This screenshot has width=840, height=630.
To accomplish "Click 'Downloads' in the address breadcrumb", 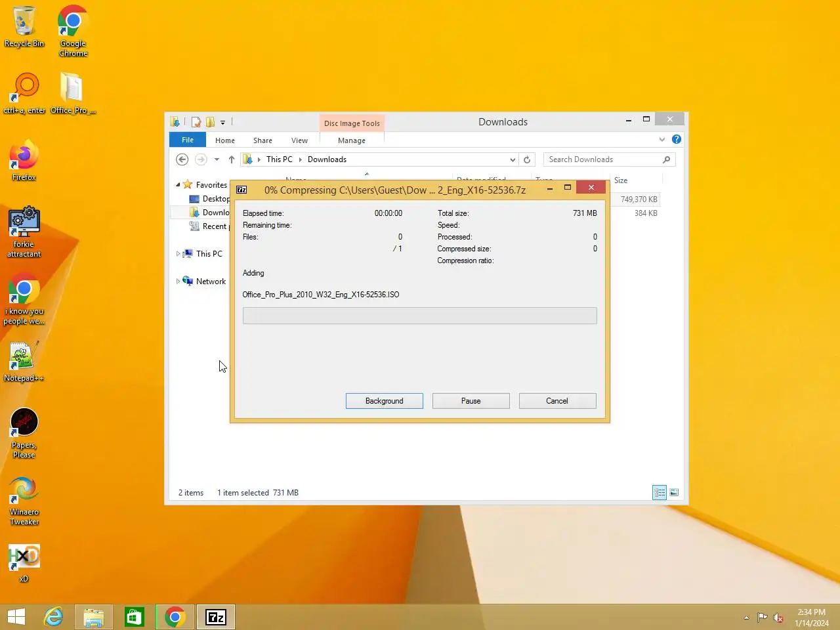I will coord(327,159).
